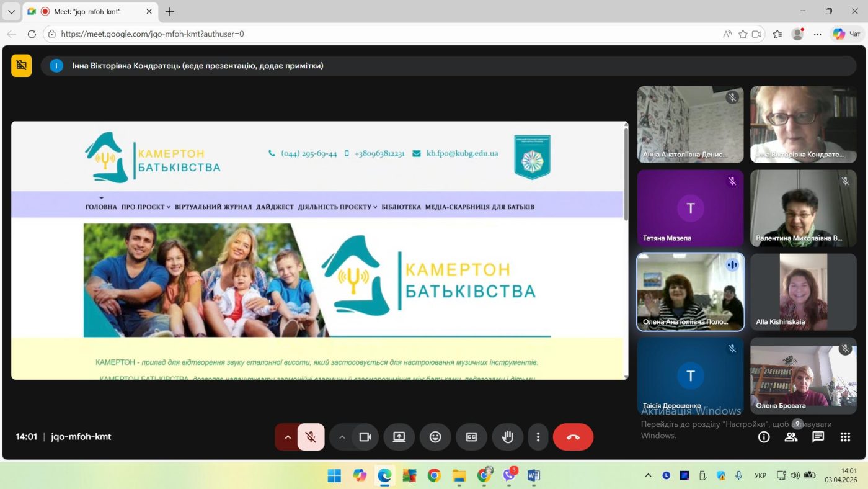Open the meeting details info icon
The image size is (868, 489).
764,437
